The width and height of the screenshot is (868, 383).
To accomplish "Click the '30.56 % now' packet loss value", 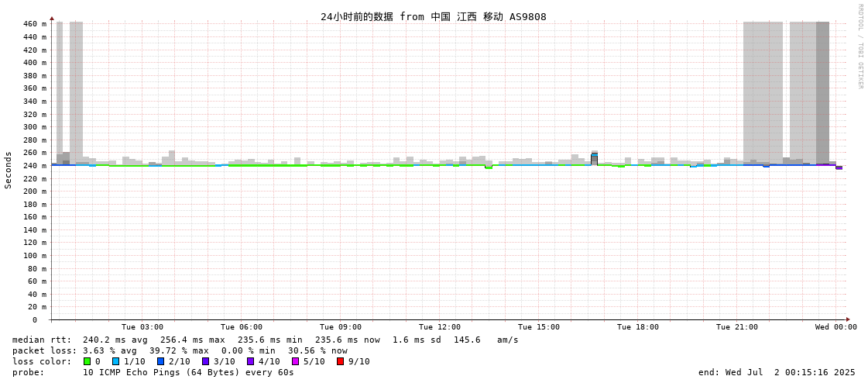I will tap(316, 351).
